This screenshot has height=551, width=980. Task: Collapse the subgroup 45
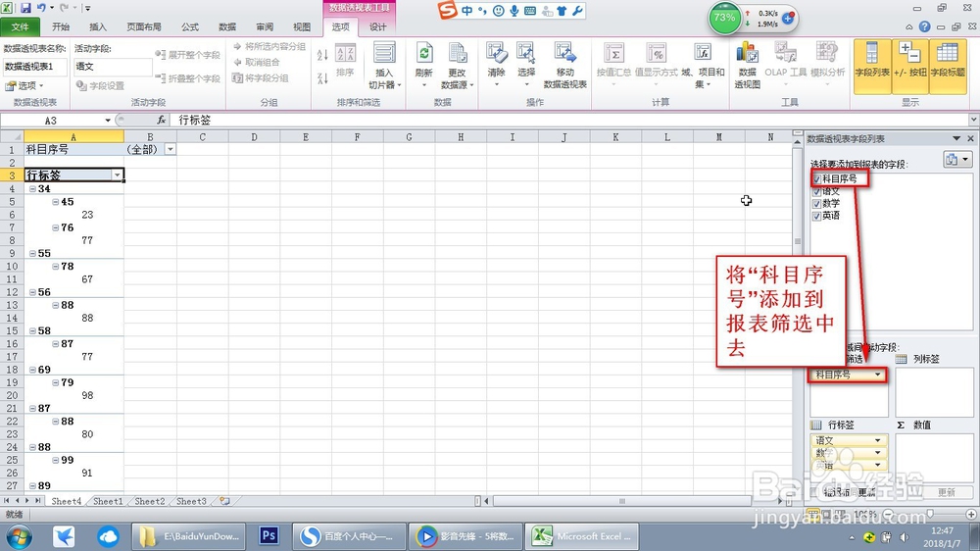55,202
